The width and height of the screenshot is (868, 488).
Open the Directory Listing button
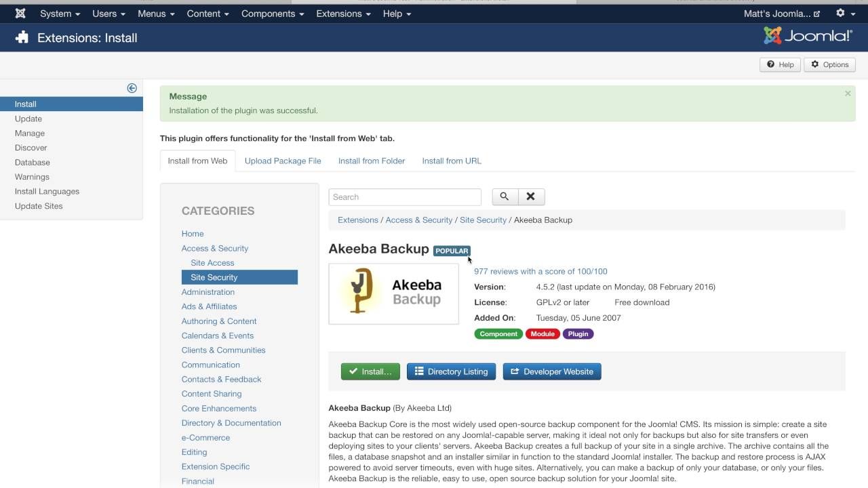point(451,371)
